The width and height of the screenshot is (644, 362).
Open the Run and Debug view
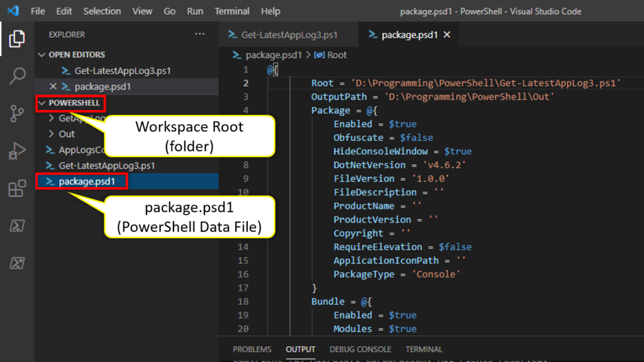point(17,151)
